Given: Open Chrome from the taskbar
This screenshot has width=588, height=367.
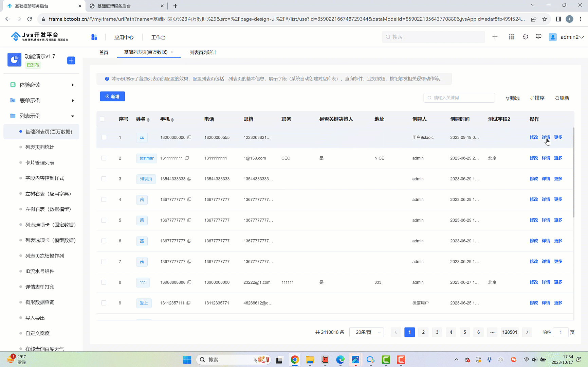Looking at the screenshot, I should pos(295,360).
